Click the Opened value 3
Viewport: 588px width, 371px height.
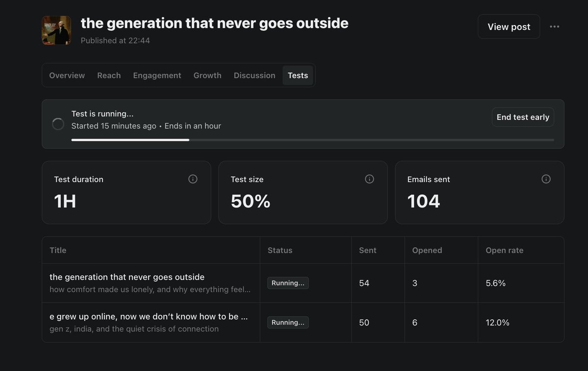click(x=415, y=283)
